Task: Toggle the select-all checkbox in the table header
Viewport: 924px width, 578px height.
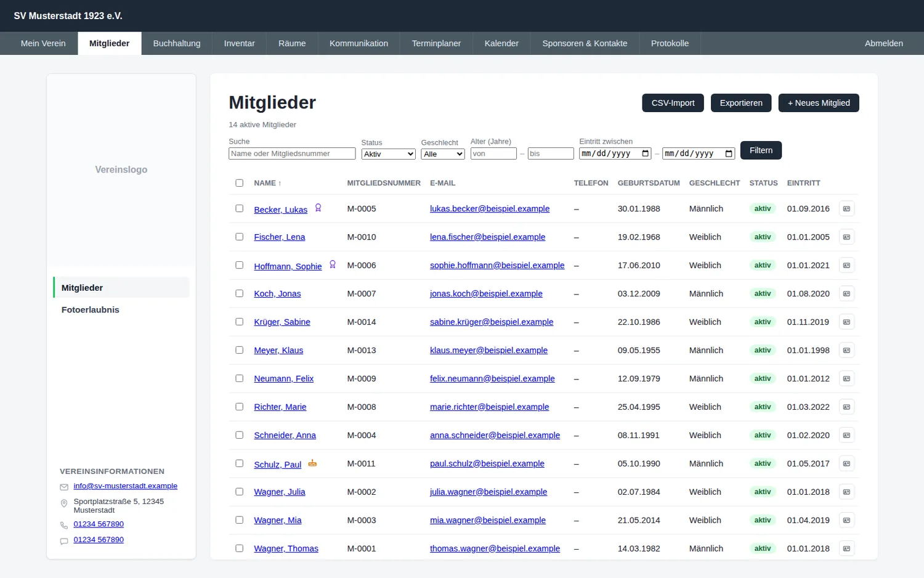Action: (x=240, y=183)
